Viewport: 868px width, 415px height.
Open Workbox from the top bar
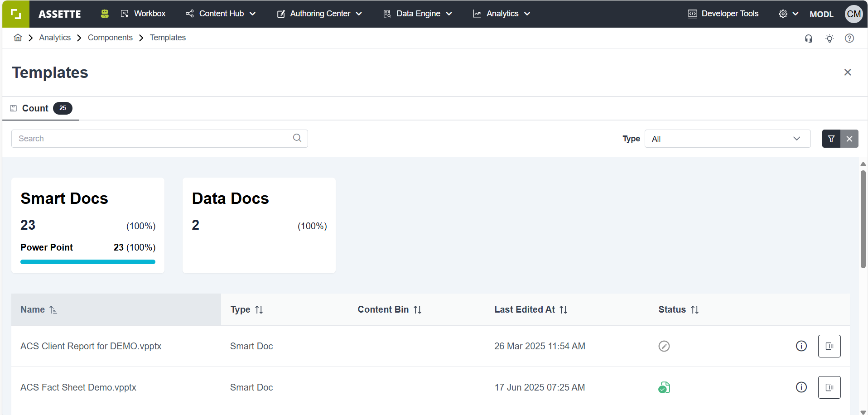[143, 14]
